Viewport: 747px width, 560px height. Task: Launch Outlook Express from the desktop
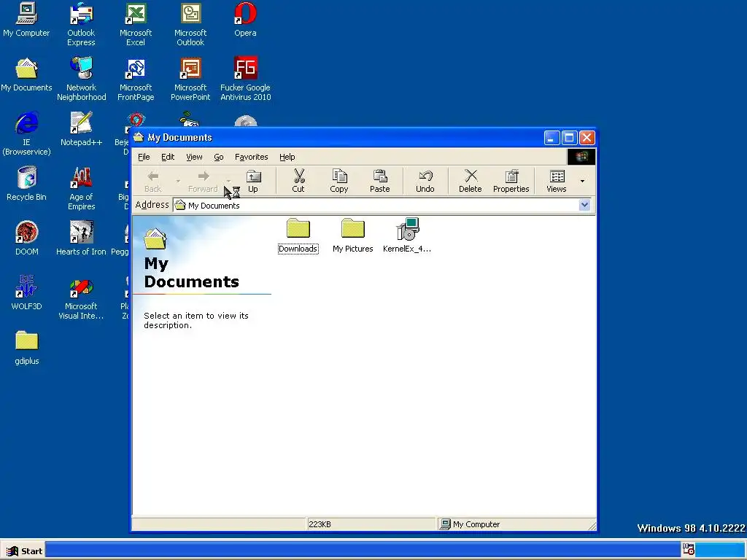point(81,24)
